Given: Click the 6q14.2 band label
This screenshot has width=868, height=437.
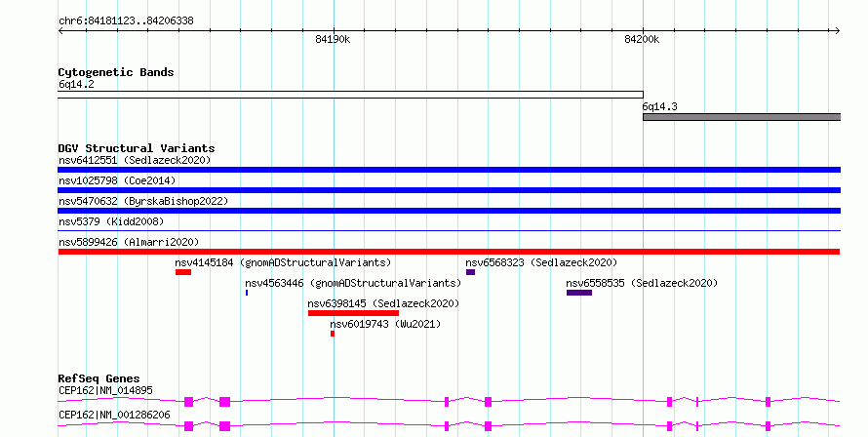Looking at the screenshot, I should point(76,84).
